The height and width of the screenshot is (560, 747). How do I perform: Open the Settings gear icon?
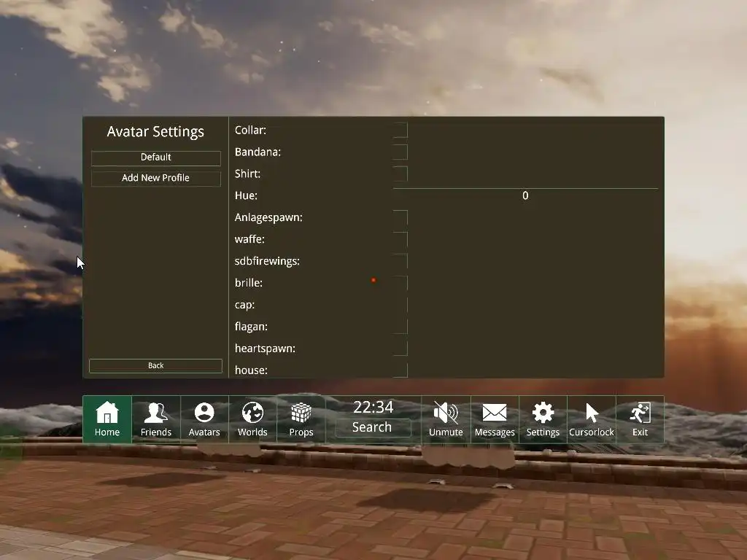coord(543,419)
